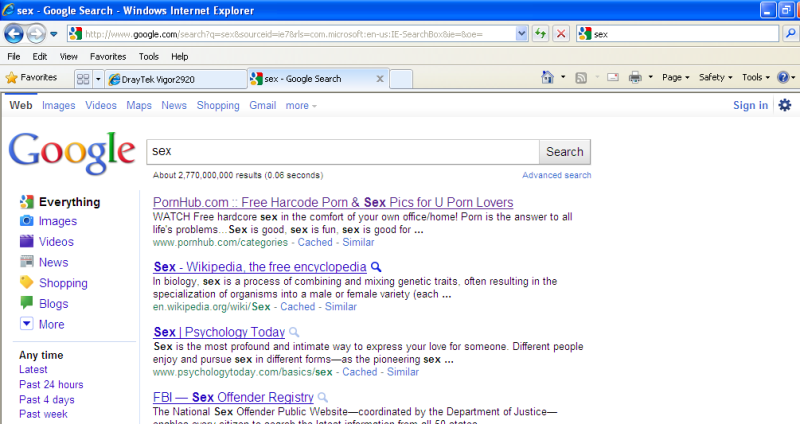800x424 pixels.
Task: Open Google Images from top bar
Action: coord(59,106)
